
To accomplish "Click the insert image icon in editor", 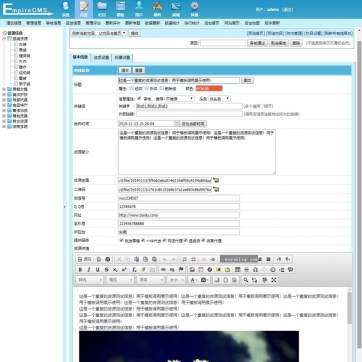I will coord(192,270).
